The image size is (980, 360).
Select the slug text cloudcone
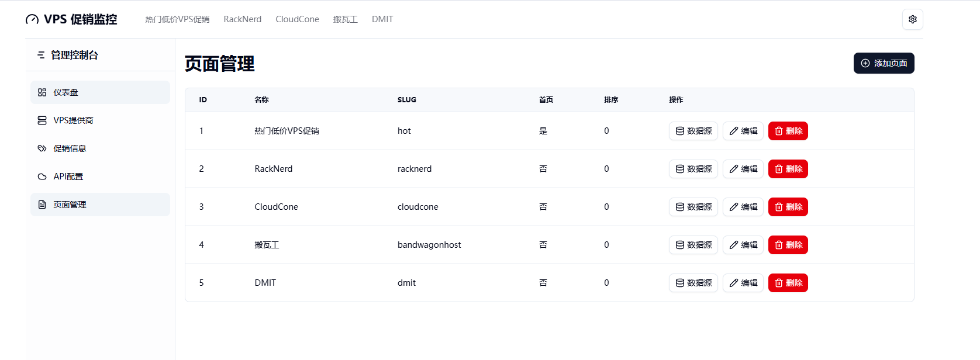(418, 207)
